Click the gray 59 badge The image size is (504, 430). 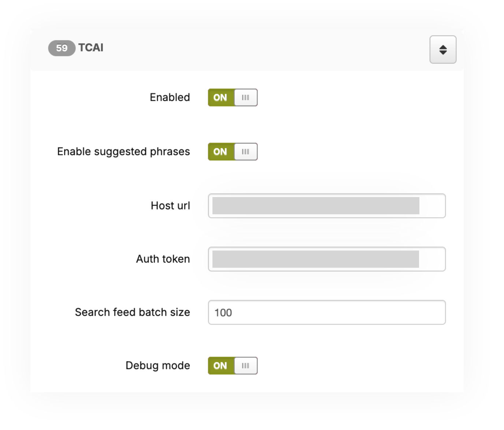[62, 48]
